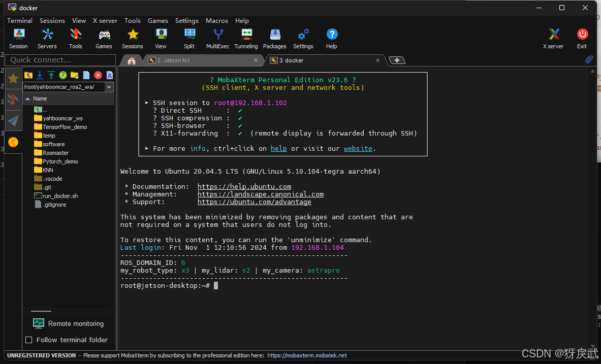601x364 pixels.
Task: Enable Follow terminal folder checkbox
Action: pyautogui.click(x=29, y=340)
